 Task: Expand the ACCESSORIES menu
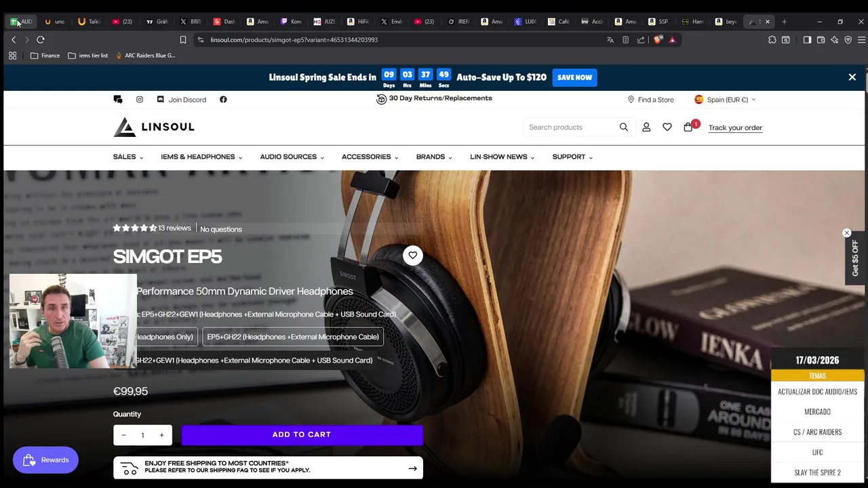(x=370, y=157)
